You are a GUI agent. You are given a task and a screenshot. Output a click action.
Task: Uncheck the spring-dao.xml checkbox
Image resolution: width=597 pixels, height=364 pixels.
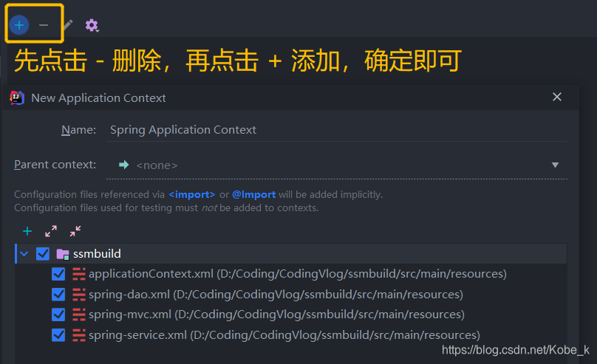click(x=58, y=295)
